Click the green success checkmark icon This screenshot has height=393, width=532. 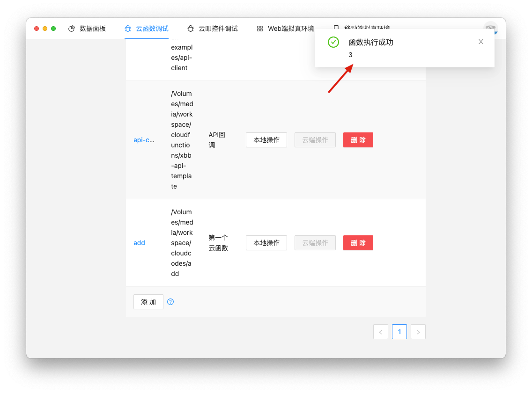[333, 42]
